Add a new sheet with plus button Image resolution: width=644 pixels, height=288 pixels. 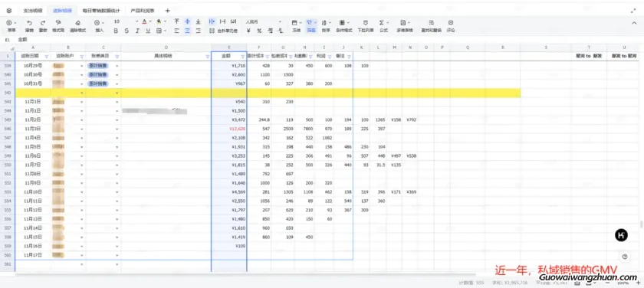pyautogui.click(x=168, y=11)
